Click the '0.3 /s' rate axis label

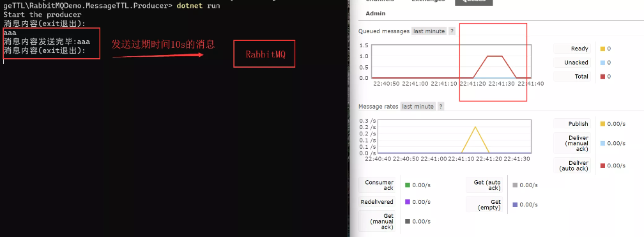[x=367, y=121]
